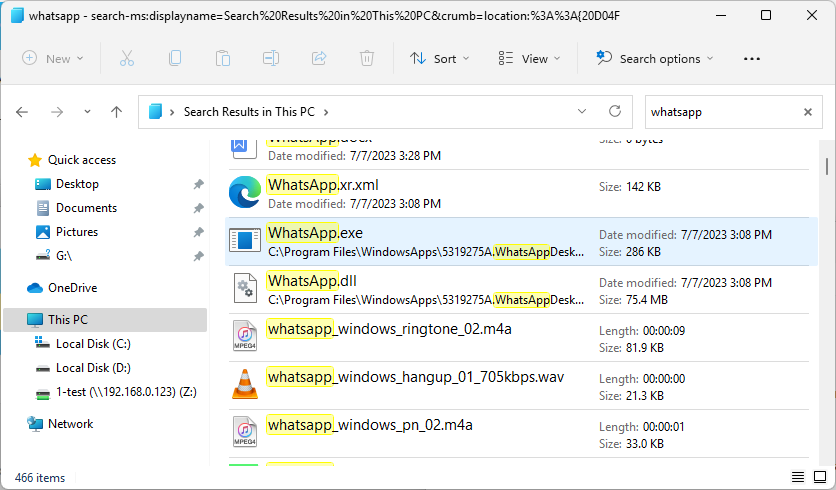Click the Rename icon in toolbar

271,58
